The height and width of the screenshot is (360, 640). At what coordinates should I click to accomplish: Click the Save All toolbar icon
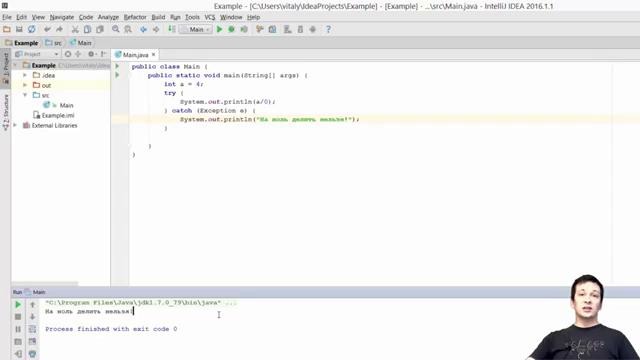point(19,29)
